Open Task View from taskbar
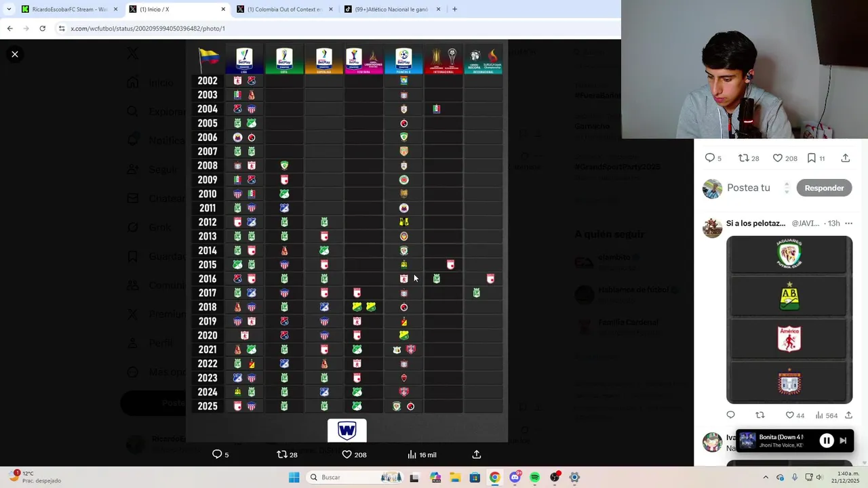Screen dimensions: 868x488 click(414, 477)
